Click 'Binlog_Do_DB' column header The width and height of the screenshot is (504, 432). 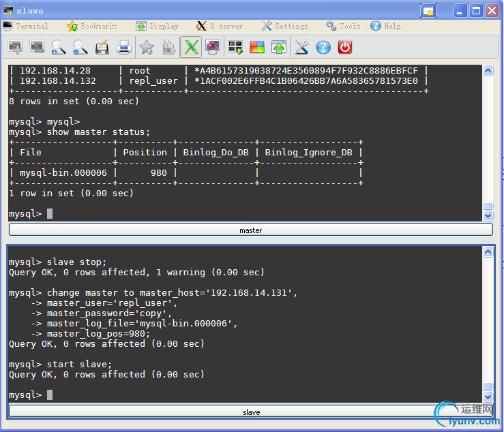[x=216, y=153]
